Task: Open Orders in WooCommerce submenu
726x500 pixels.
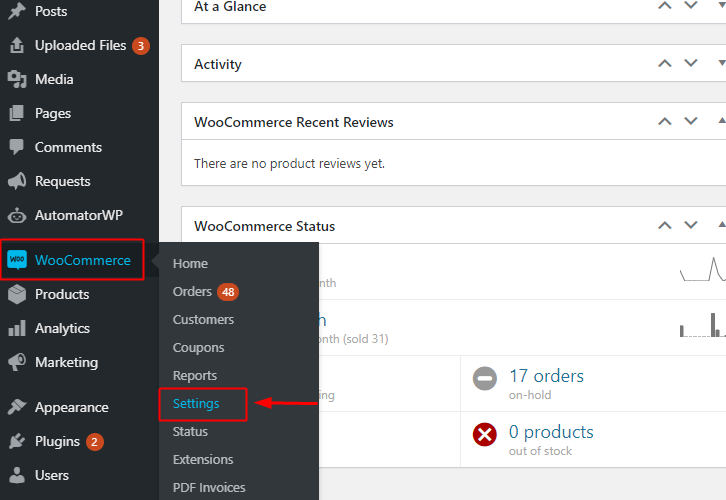Action: [192, 292]
